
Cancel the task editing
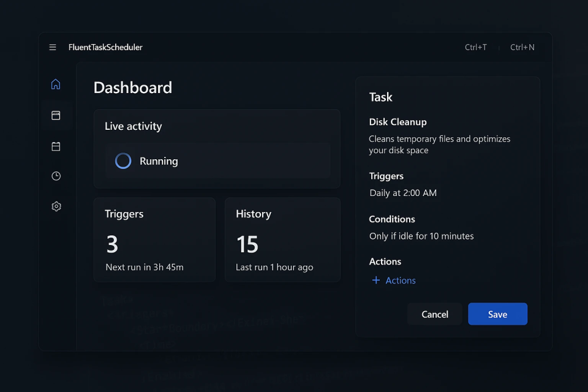coord(435,314)
